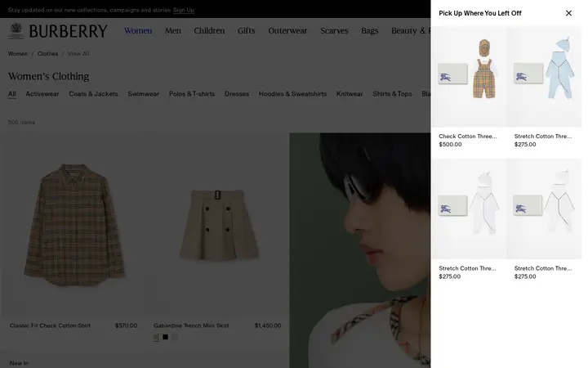Screen dimensions: 588x368
Task: Click $1,450.00 price of mini skirt
Action: (268, 325)
